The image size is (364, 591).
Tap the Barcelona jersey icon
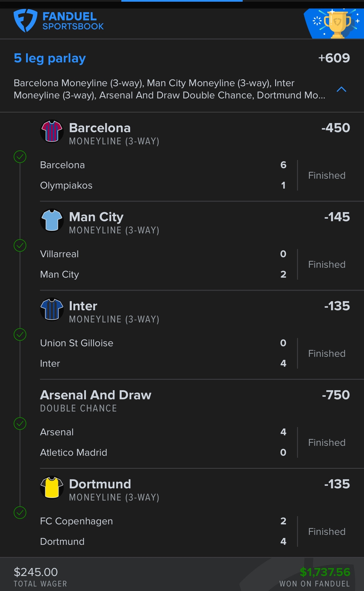point(52,131)
